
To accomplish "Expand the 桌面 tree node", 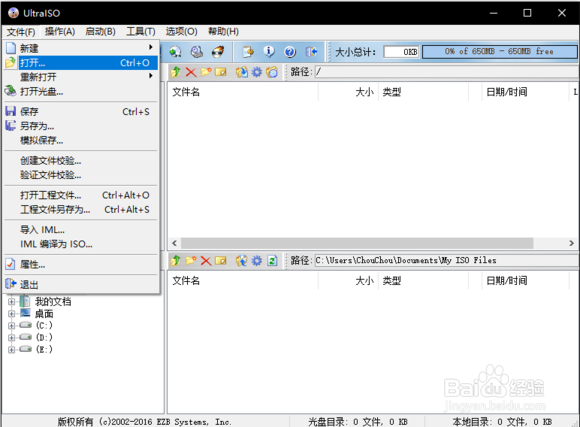I will (11, 314).
